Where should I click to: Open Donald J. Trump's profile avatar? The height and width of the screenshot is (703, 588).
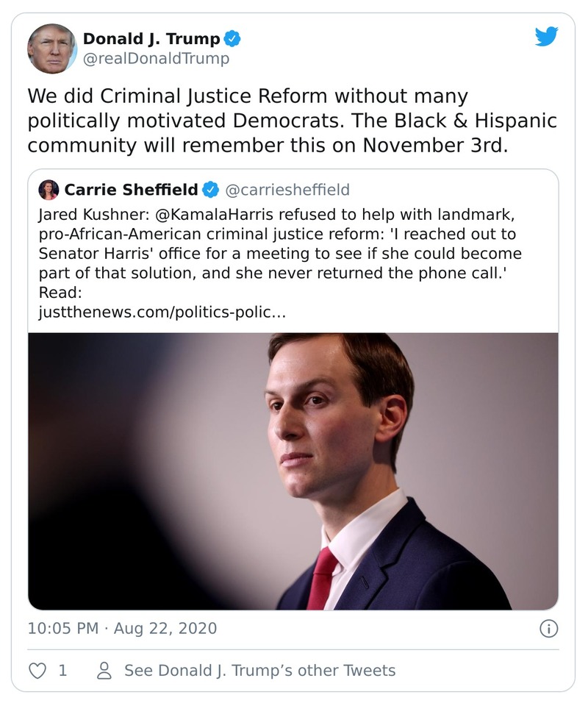pyautogui.click(x=51, y=48)
